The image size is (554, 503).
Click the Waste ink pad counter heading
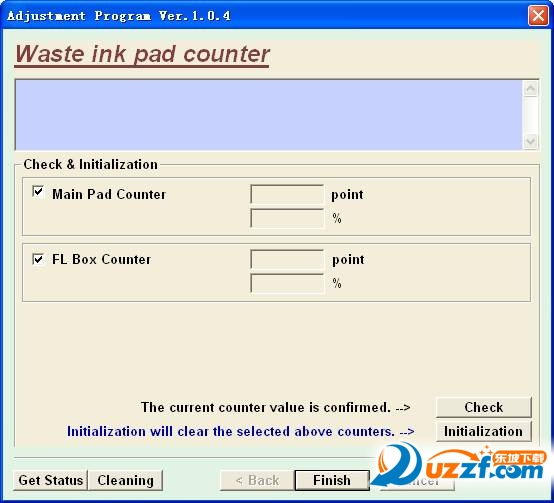142,54
